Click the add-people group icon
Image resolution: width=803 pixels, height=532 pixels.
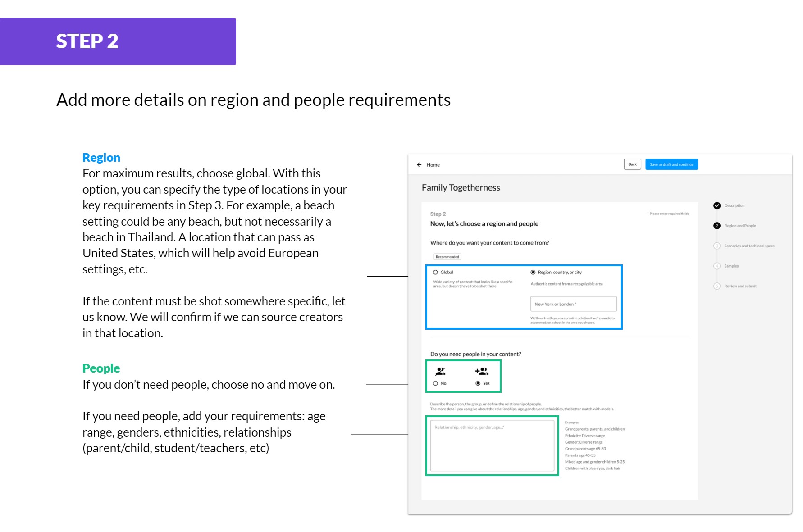tap(481, 372)
